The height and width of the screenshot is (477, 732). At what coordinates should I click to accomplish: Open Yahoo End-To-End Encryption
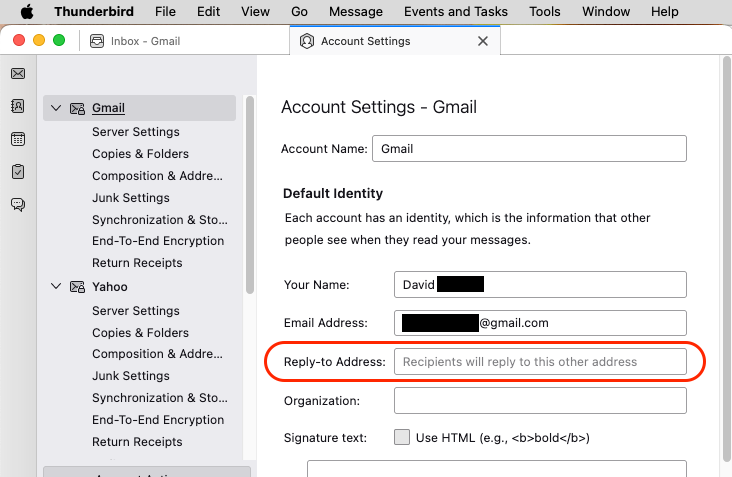pyautogui.click(x=158, y=420)
